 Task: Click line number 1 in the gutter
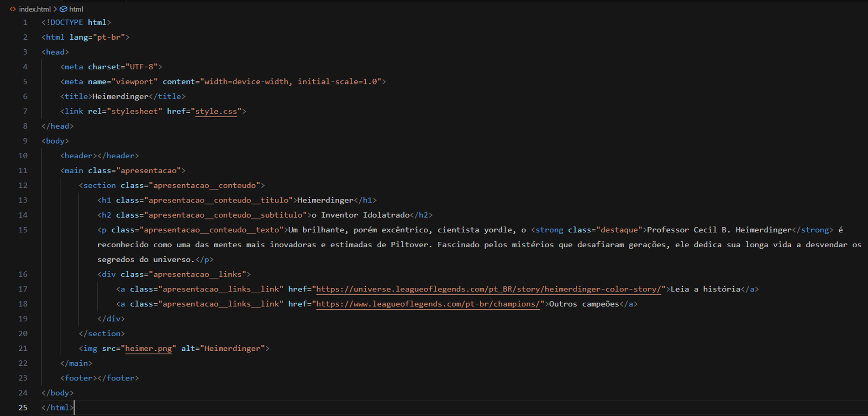25,22
